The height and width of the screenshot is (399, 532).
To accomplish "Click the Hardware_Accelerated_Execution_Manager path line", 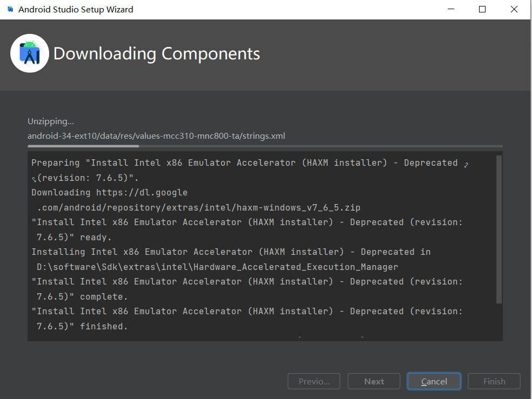I will click(x=217, y=267).
